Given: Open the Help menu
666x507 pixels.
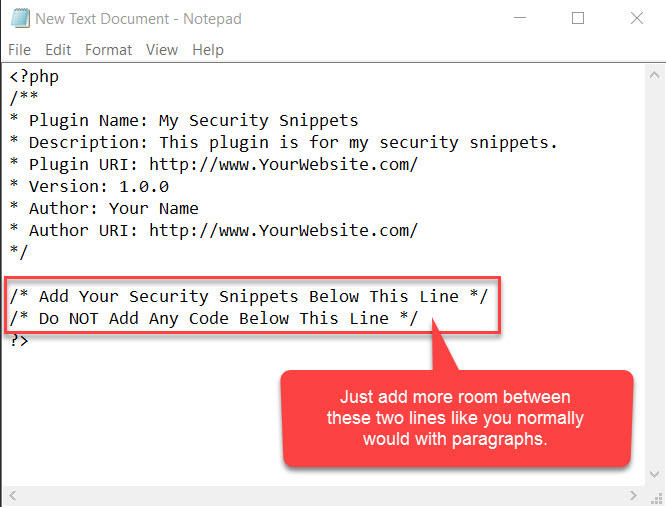Looking at the screenshot, I should click(x=208, y=50).
